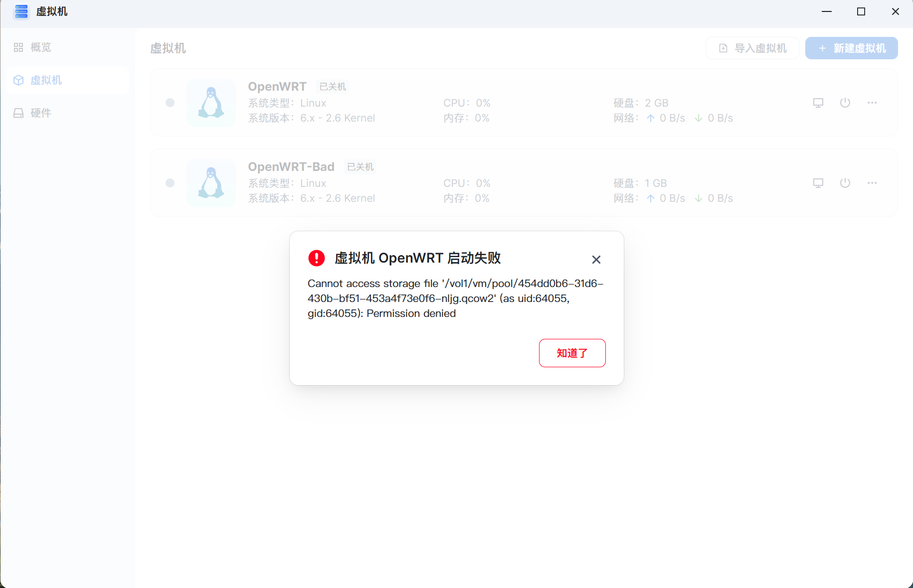This screenshot has width=913, height=588.
Task: Click the OpenWRT virtual machine name
Action: 277,87
